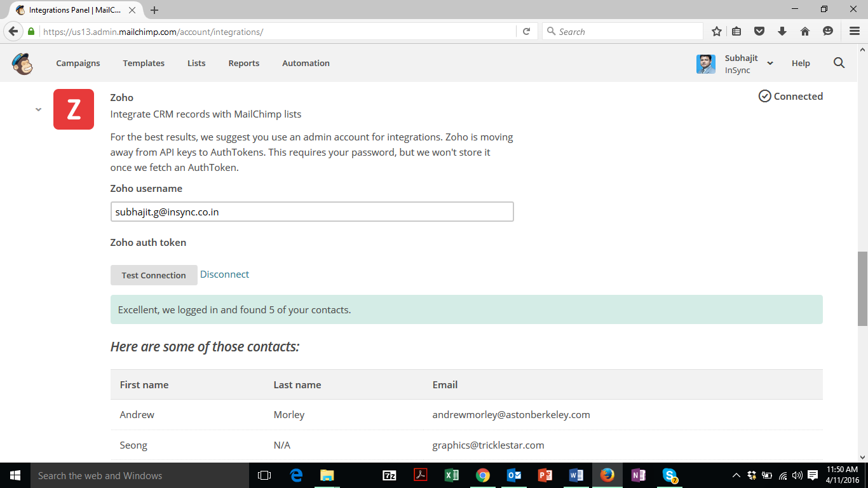Image resolution: width=868 pixels, height=488 pixels.
Task: Collapse the Zoho integration section
Action: [x=38, y=109]
